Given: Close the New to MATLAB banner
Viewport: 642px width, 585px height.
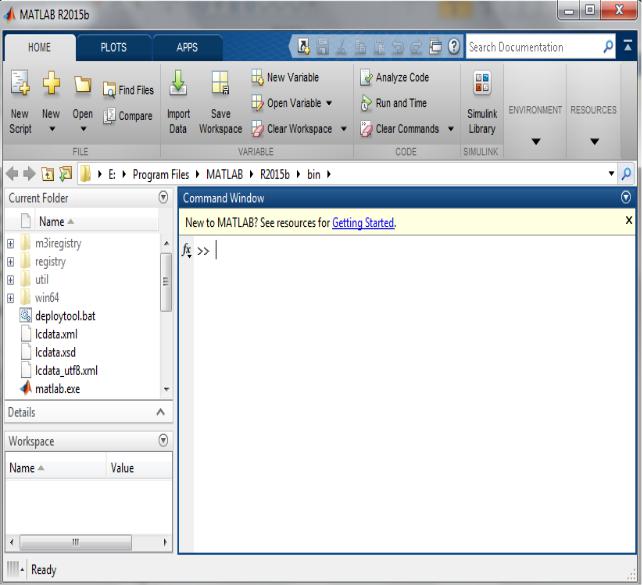Looking at the screenshot, I should tap(629, 220).
